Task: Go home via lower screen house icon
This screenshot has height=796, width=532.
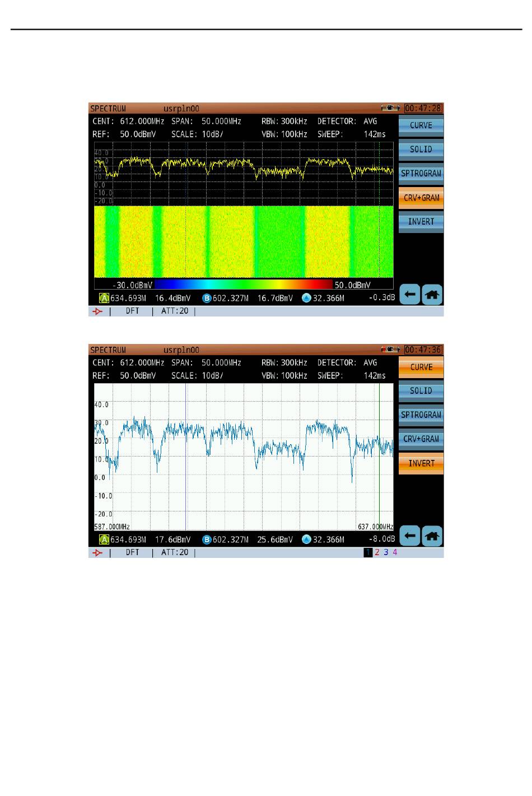Action: pos(432,536)
